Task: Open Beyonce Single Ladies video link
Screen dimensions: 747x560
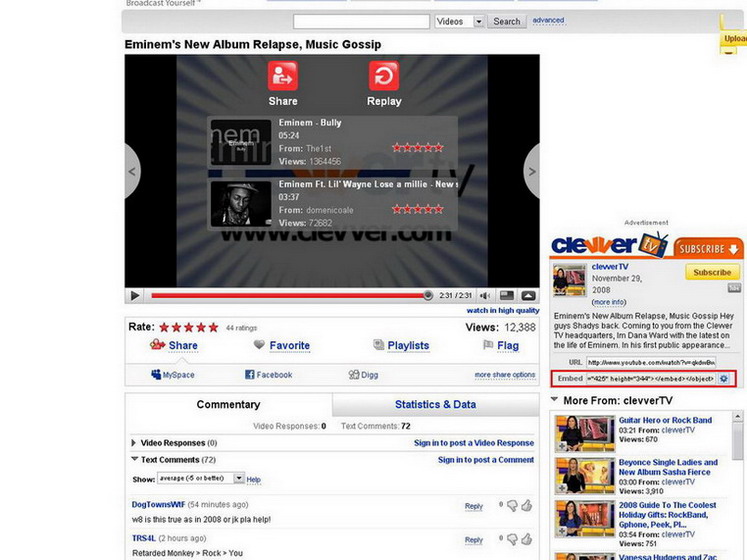Action: click(668, 467)
